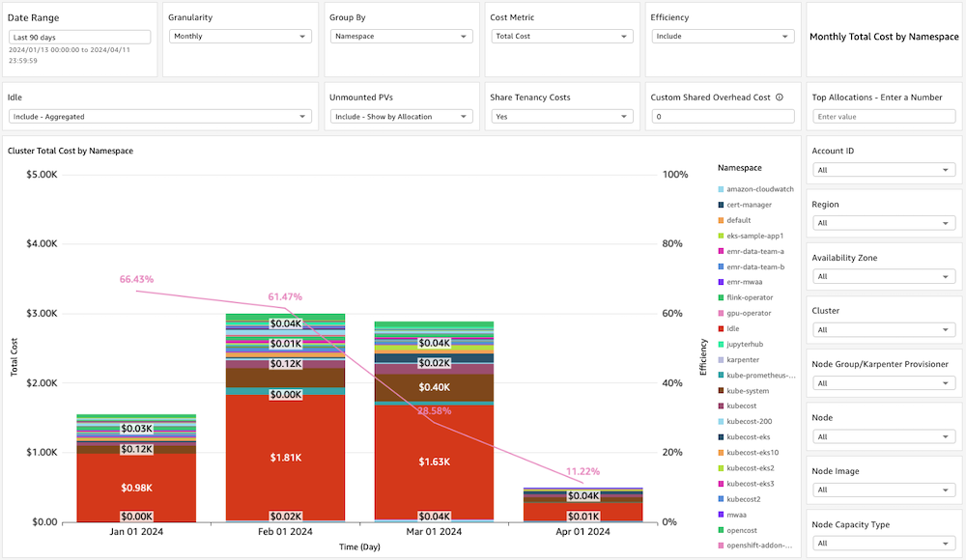Image resolution: width=966 pixels, height=560 pixels.
Task: Click gpu-operator legend entry
Action: point(744,313)
